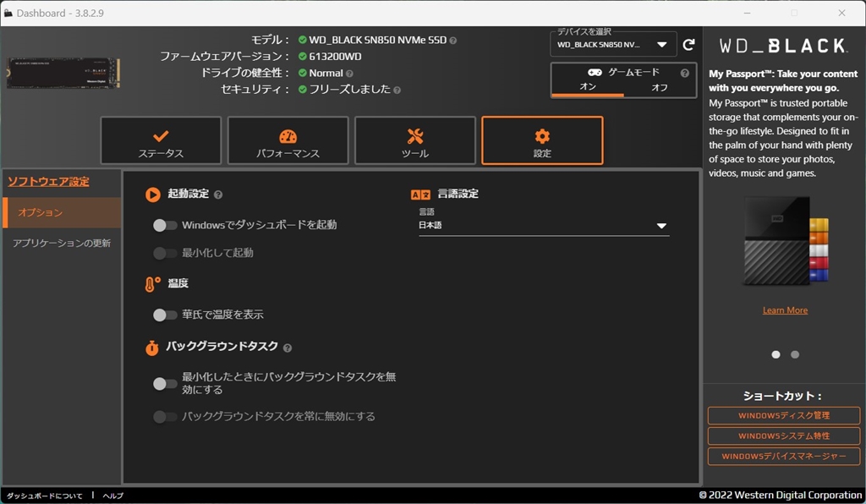Toggle 華氏で温度を表示 switch

[x=165, y=315]
